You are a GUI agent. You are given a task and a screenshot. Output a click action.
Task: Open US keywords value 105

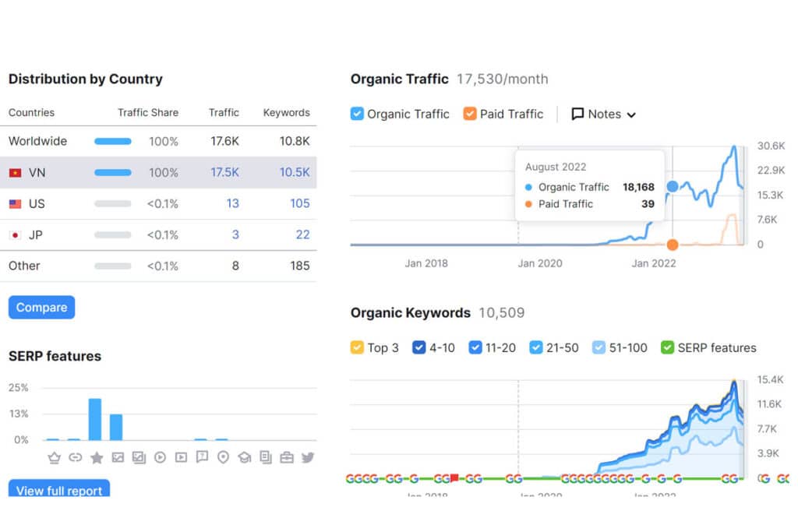300,203
